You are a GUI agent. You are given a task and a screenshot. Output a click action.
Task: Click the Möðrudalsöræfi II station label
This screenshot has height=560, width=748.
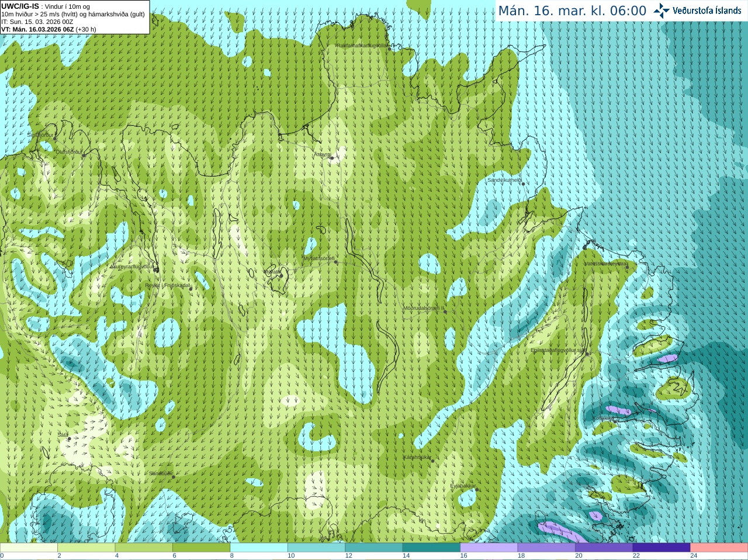(424, 307)
